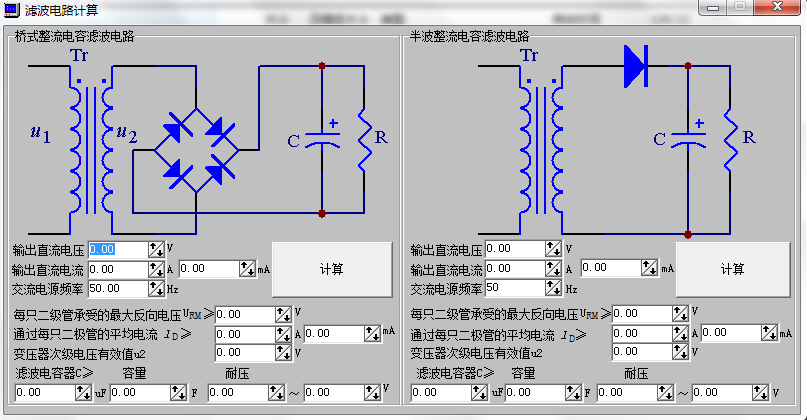Adjust half-wave filter capacitor F spinner
Viewport: 807px width, 420px height.
click(574, 393)
